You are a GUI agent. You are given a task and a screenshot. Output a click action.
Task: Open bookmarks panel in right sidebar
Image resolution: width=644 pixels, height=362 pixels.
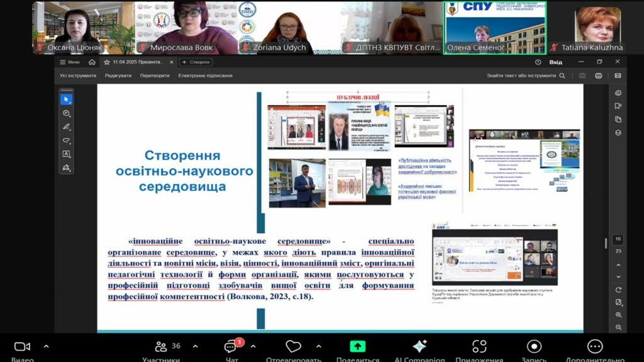(x=618, y=106)
